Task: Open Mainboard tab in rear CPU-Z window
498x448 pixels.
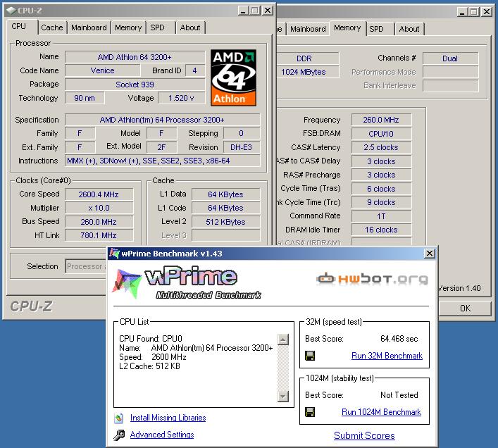Action: tap(308, 29)
